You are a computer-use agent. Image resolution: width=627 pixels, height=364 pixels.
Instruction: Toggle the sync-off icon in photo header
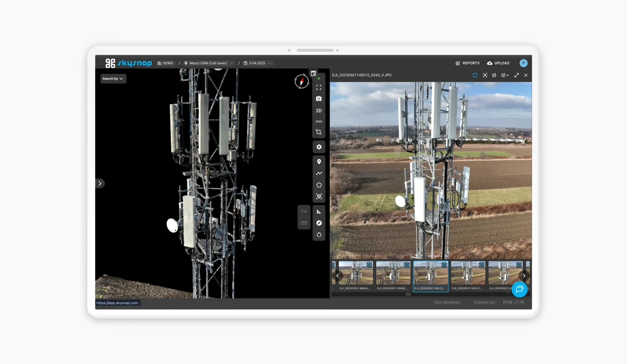[x=494, y=75]
